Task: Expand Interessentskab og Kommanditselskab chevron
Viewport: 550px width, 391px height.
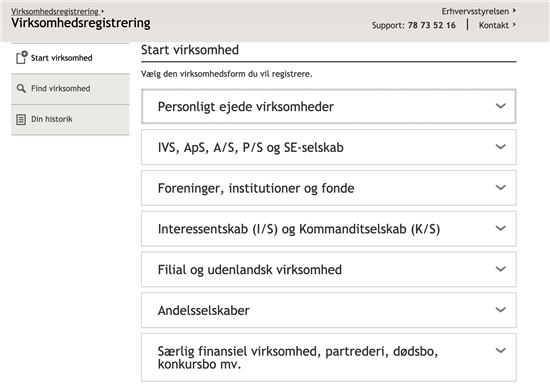Action: click(501, 228)
